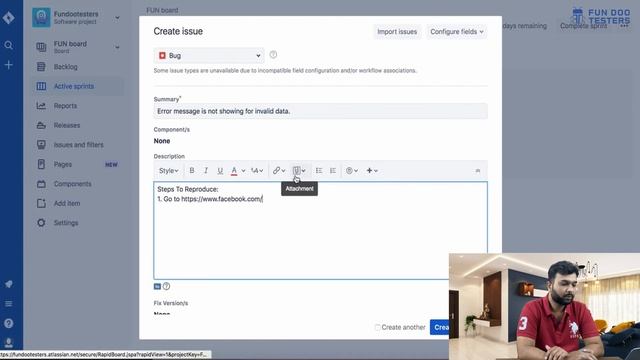Image resolution: width=640 pixels, height=360 pixels.
Task: Insert a numbered list
Action: coord(333,171)
